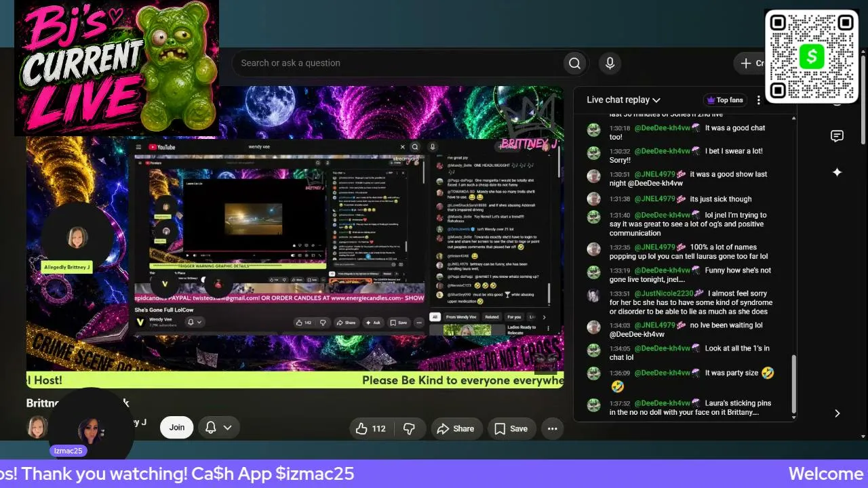Click the sparkle icon in right sidebar
Image resolution: width=868 pixels, height=488 pixels.
click(x=837, y=172)
